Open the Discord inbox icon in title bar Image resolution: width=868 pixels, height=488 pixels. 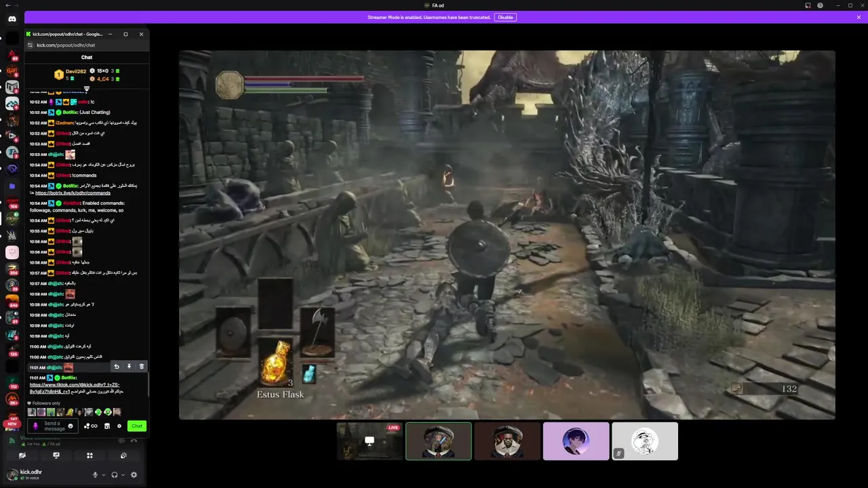(808, 5)
